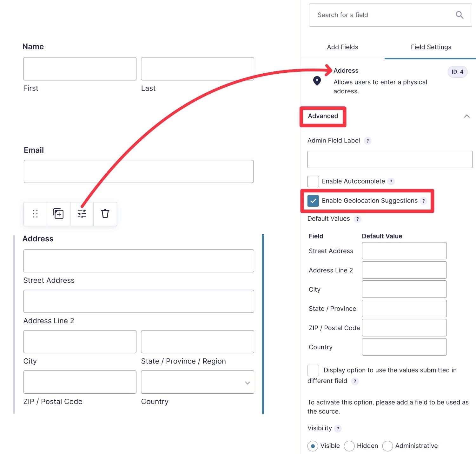
Task: Switch to the Field Settings tab
Action: pos(431,47)
